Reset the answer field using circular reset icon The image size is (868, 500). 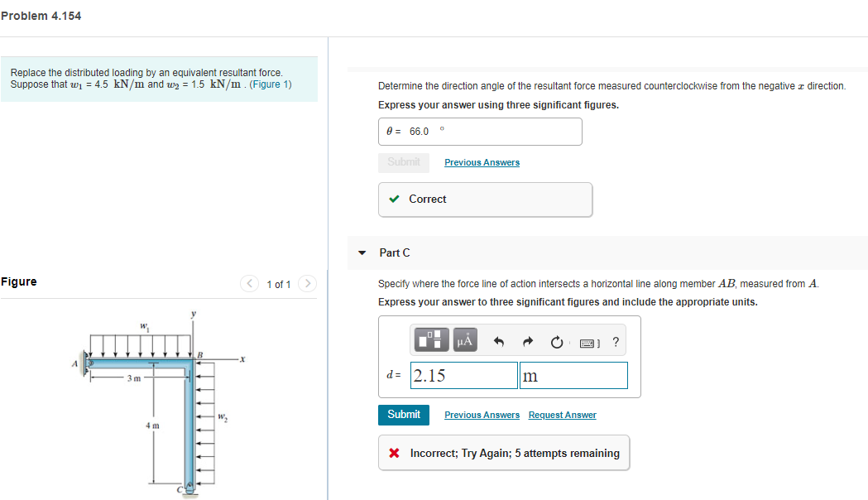click(556, 340)
